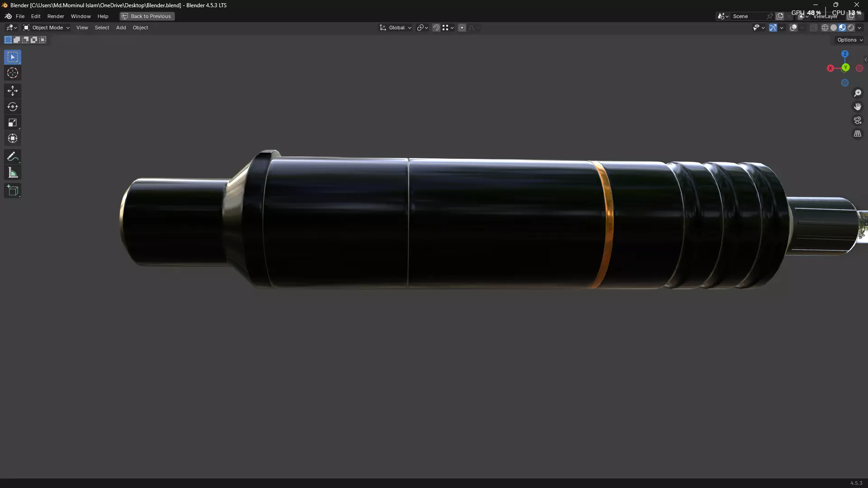Open the Add menu in viewport header
This screenshot has height=488, width=868.
(121, 28)
